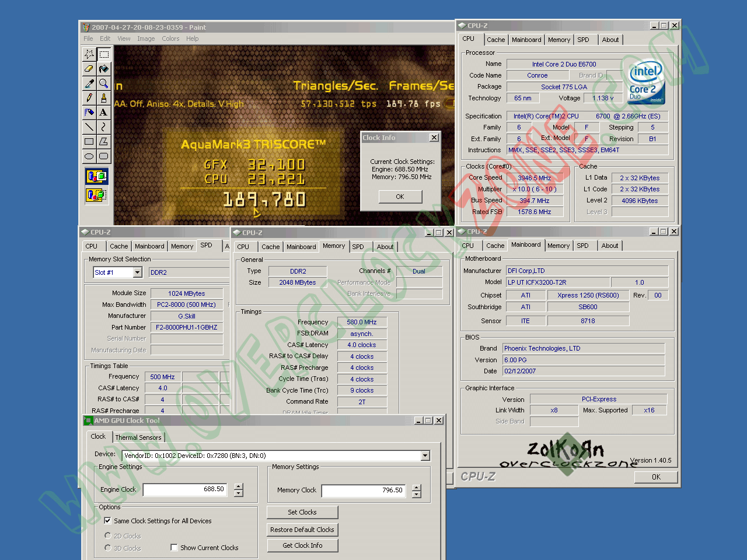Open the Cache tab in top-right CPU-Z window

coord(496,40)
